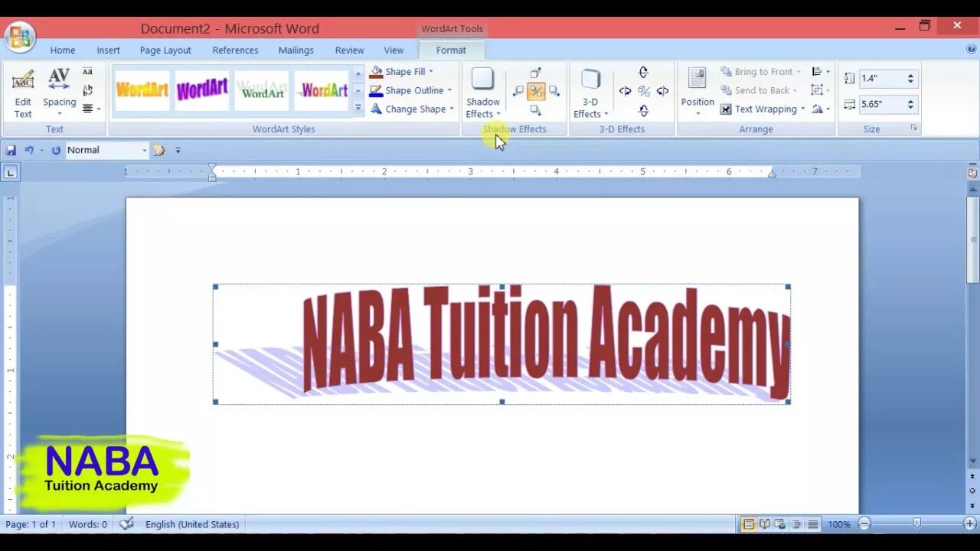Viewport: 980px width, 551px height.
Task: Click the tab selector L button on ruler
Action: (11, 172)
